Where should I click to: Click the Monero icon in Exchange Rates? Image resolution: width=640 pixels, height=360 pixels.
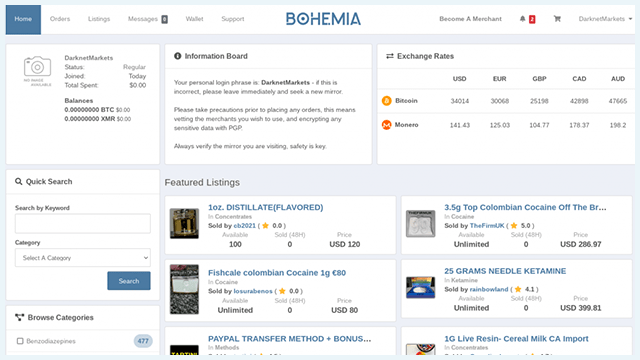(387, 125)
